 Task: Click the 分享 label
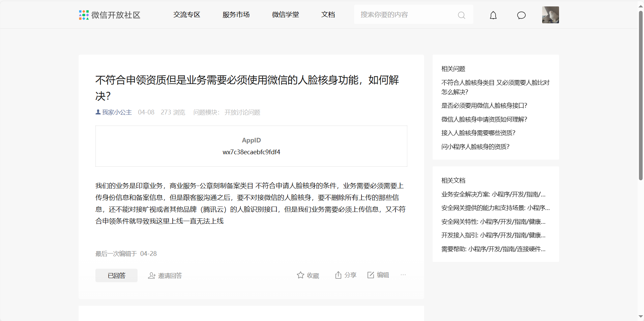click(x=350, y=275)
